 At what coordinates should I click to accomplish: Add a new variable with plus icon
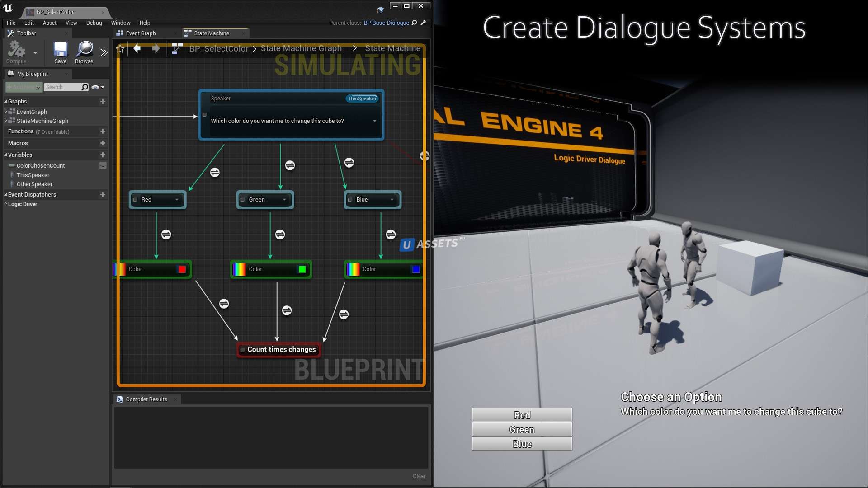(103, 155)
